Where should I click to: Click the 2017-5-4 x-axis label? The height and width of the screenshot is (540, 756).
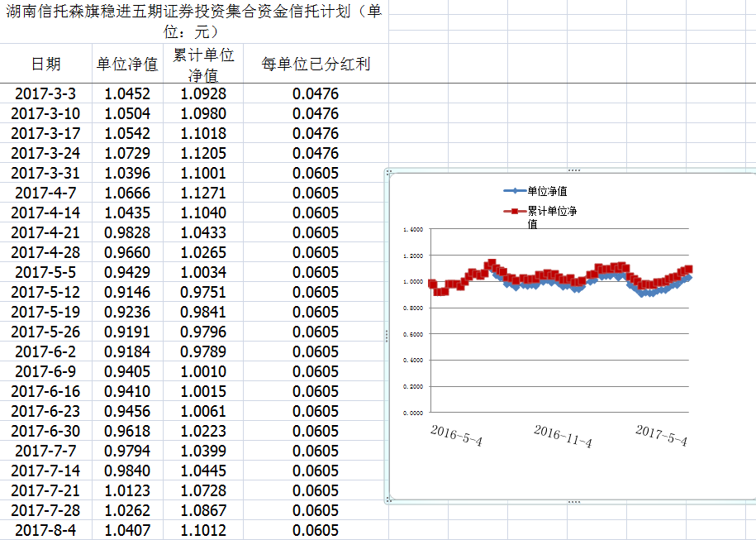tap(661, 435)
